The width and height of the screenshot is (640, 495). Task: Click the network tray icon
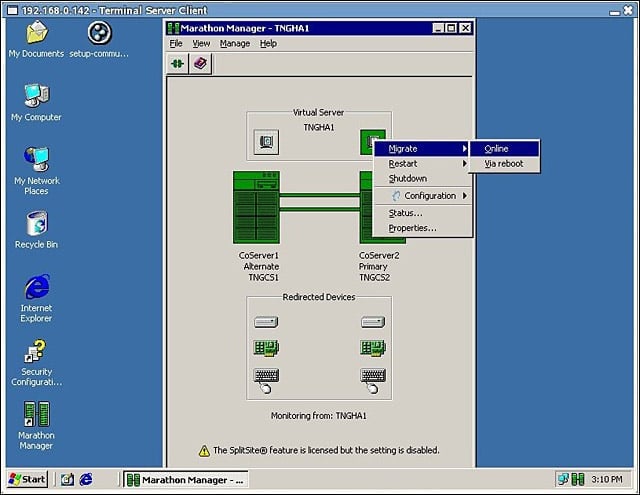(563, 479)
